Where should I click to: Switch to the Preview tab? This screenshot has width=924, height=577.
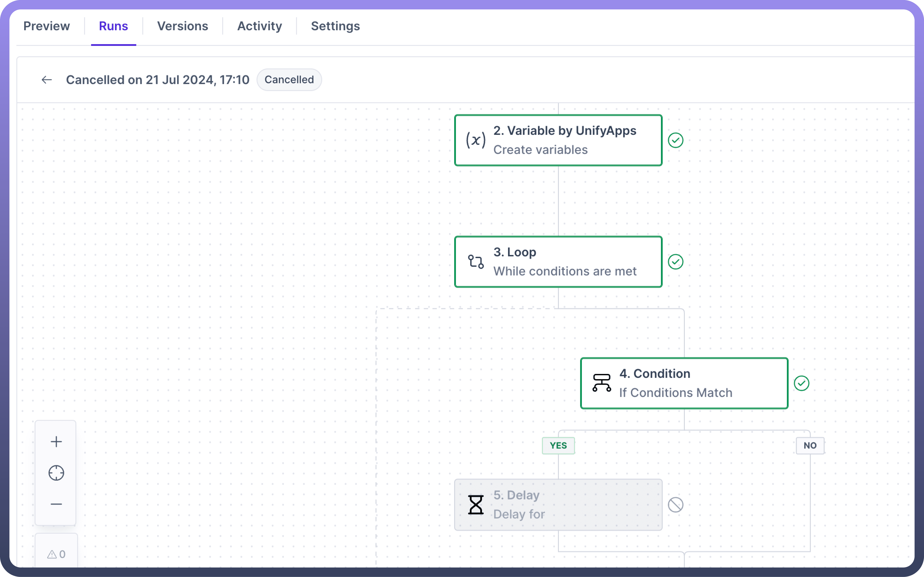[47, 26]
